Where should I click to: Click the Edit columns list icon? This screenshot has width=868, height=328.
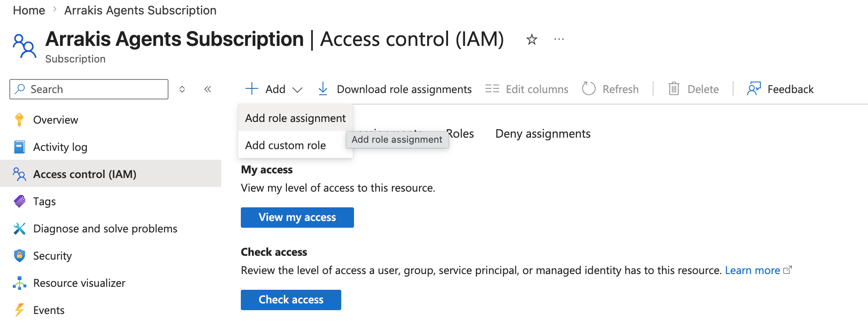point(492,89)
